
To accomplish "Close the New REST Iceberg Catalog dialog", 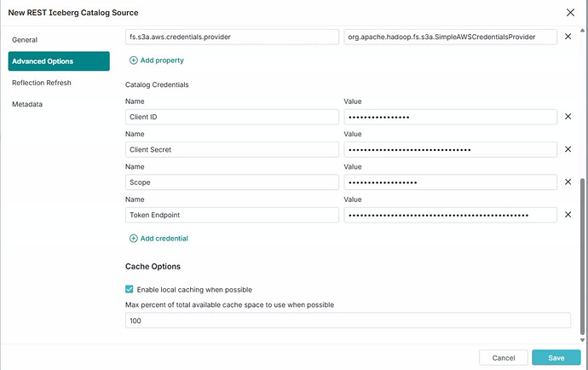I will click(570, 12).
